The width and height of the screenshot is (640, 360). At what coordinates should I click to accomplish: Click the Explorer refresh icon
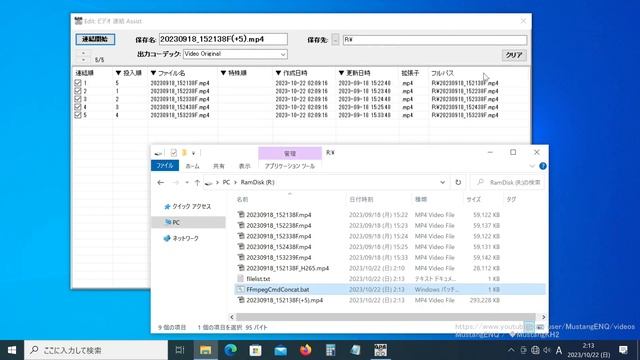pyautogui.click(x=458, y=182)
